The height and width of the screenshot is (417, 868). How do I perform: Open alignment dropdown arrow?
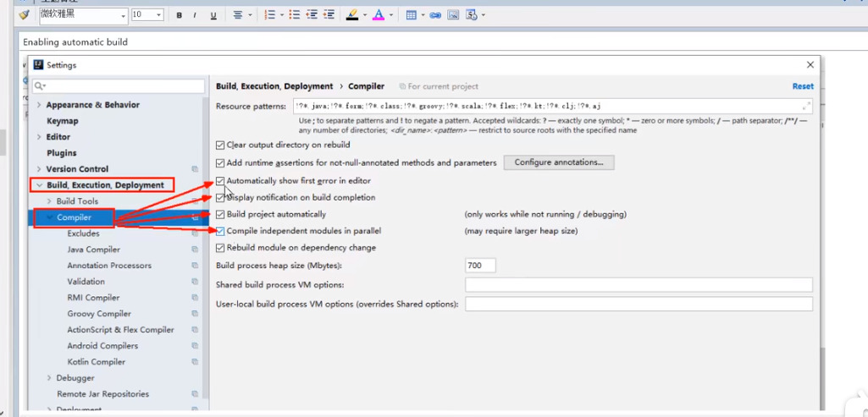coord(250,15)
